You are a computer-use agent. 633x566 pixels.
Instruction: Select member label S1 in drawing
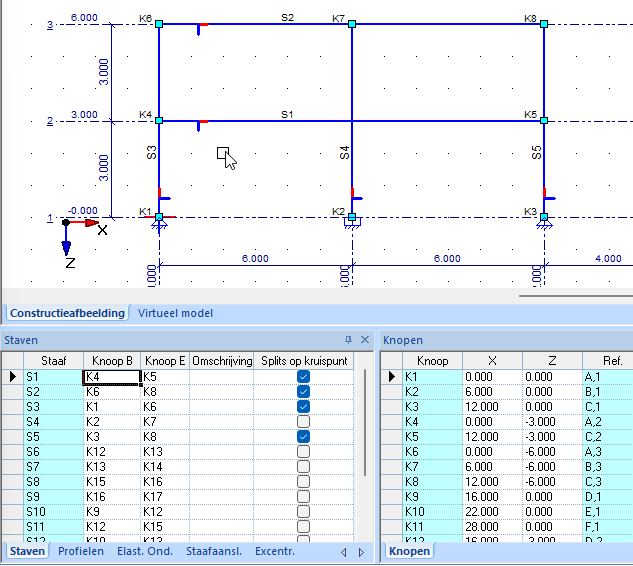287,115
